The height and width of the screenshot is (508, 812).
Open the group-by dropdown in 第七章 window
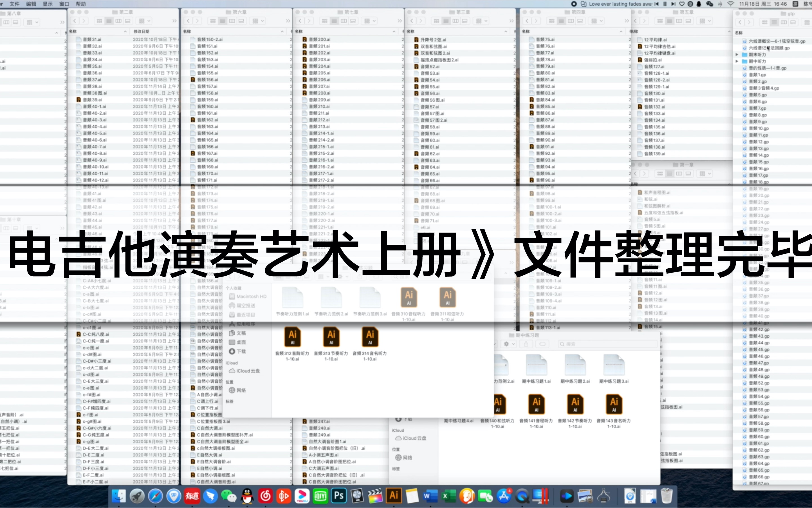tap(370, 21)
